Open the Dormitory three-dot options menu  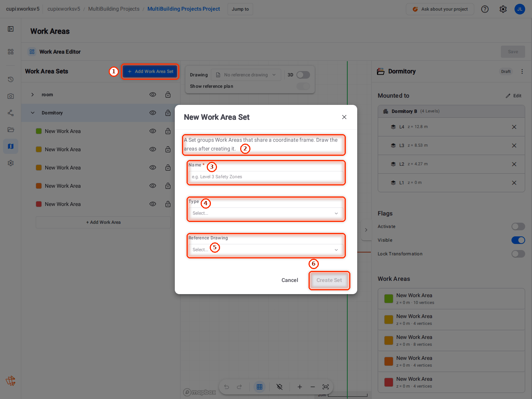[x=522, y=71]
